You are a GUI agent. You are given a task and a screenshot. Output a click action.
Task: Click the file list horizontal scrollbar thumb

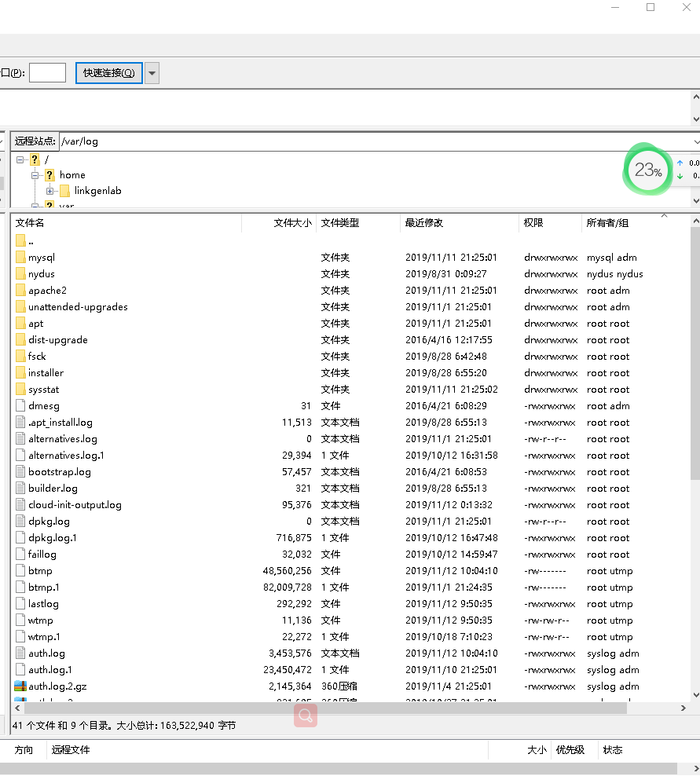326,708
